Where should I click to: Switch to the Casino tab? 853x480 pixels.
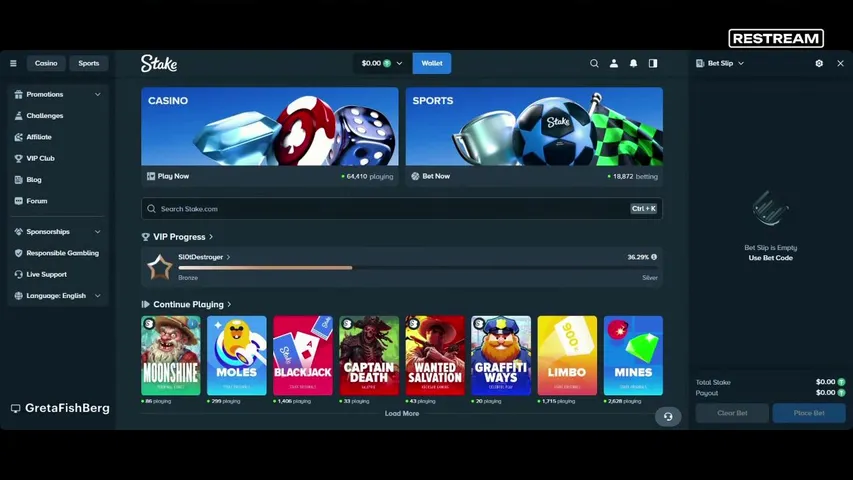tap(46, 63)
